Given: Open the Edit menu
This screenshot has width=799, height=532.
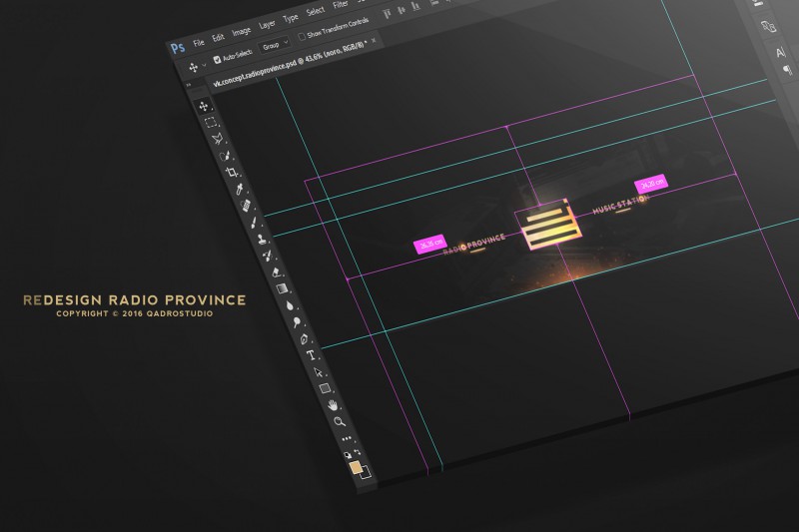Looking at the screenshot, I should [218, 37].
